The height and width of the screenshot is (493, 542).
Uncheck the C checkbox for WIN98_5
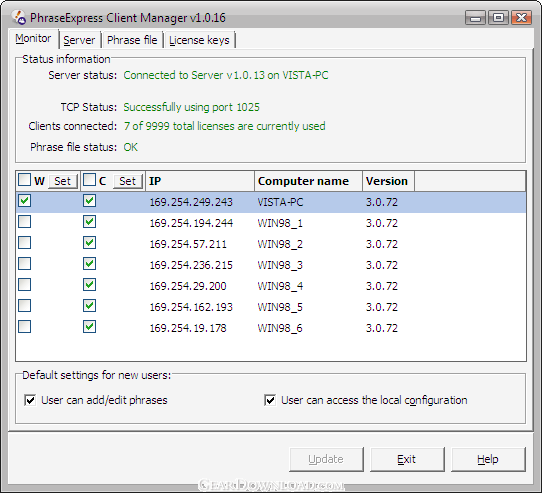tap(90, 306)
